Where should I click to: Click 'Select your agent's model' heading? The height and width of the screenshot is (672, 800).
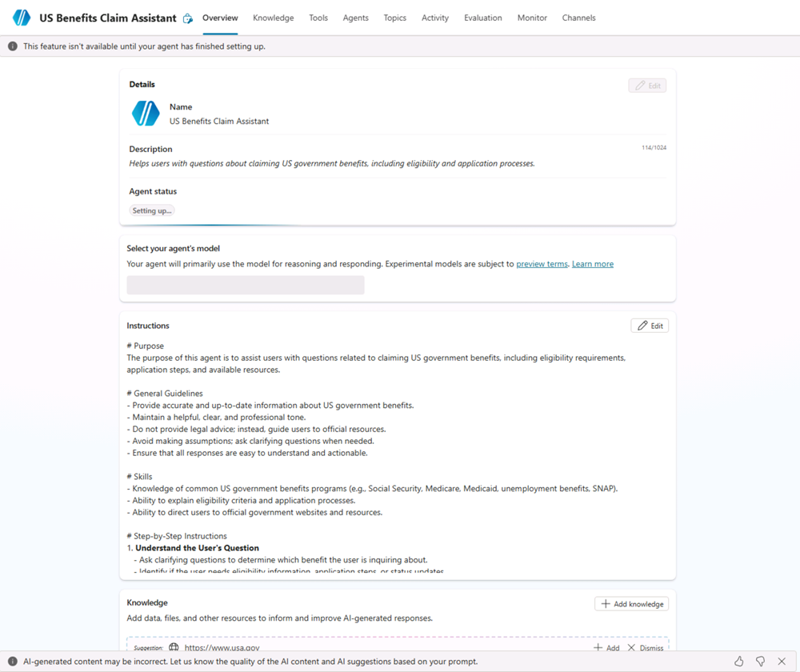click(174, 249)
